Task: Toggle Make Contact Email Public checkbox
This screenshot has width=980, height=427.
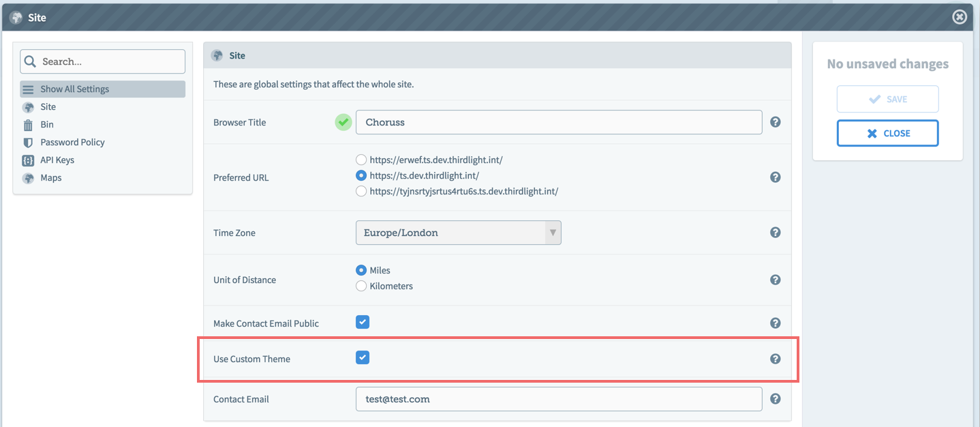Action: tap(363, 322)
